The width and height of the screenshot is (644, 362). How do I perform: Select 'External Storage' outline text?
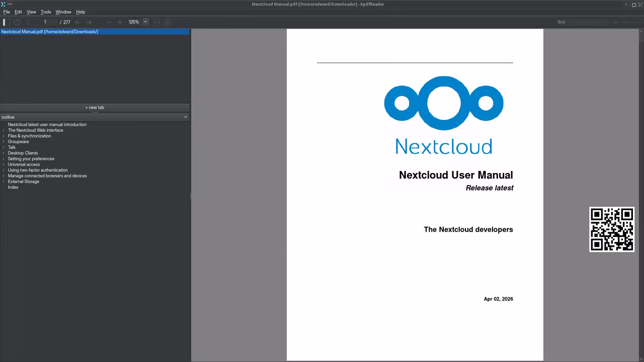coord(24,182)
